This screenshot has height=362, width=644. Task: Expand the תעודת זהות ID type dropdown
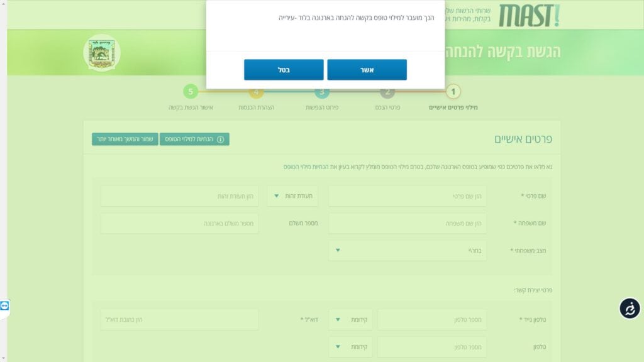point(292,196)
